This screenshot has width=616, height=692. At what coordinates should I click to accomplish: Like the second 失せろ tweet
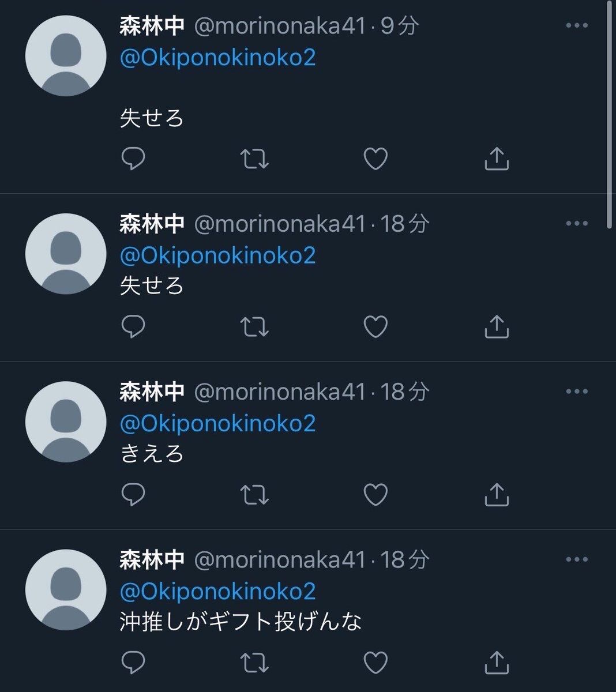(375, 326)
